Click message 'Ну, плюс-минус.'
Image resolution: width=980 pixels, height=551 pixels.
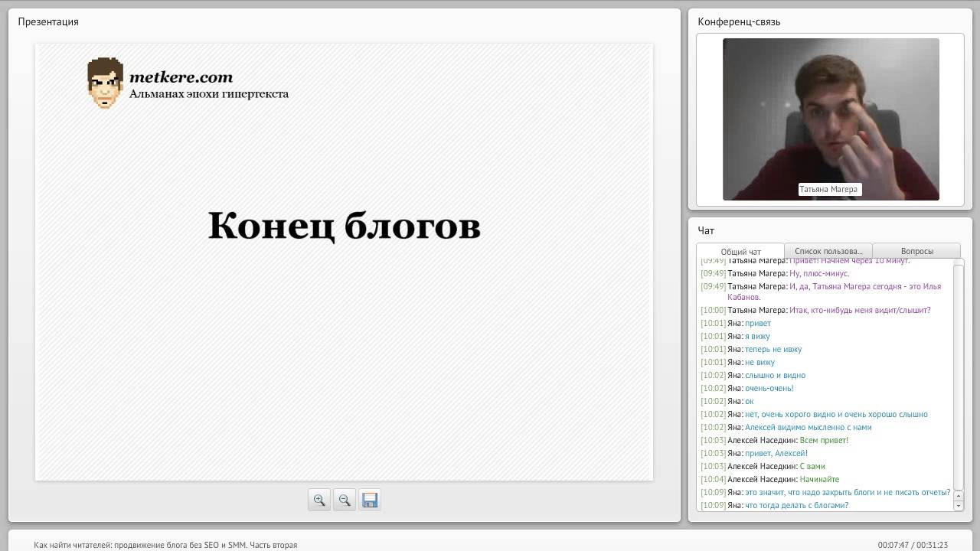[819, 273]
